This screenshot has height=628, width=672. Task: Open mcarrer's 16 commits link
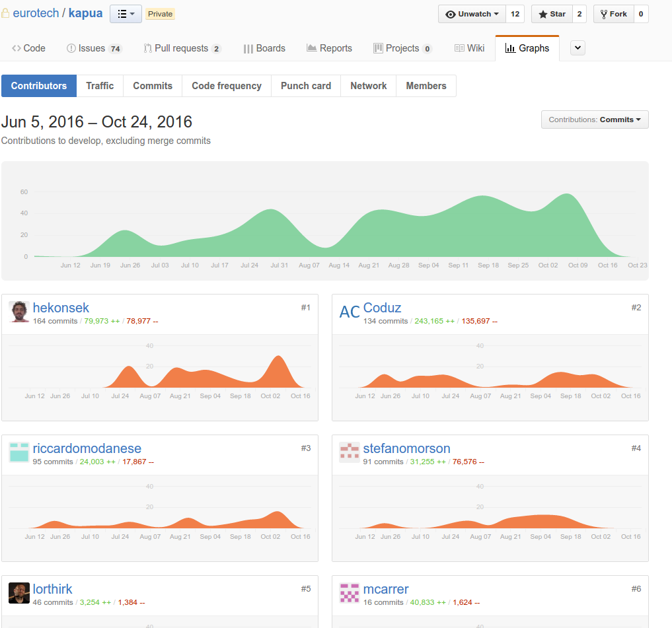(x=383, y=602)
